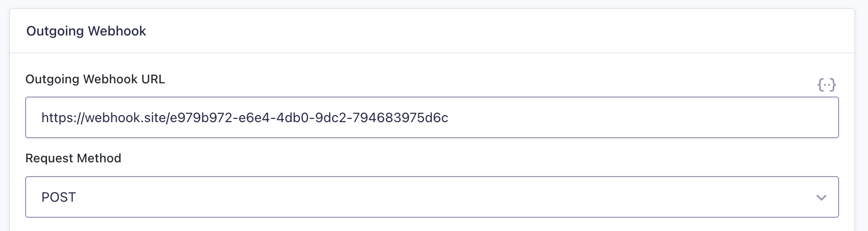This screenshot has width=868, height=231.
Task: Click the empty area right of URL text
Action: [x=640, y=117]
